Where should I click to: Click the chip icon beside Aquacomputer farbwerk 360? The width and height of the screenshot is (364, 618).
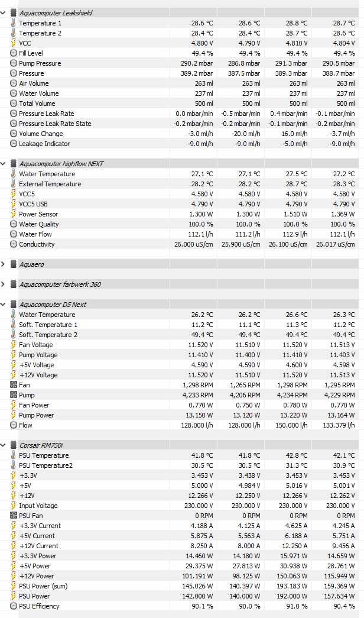14,284
